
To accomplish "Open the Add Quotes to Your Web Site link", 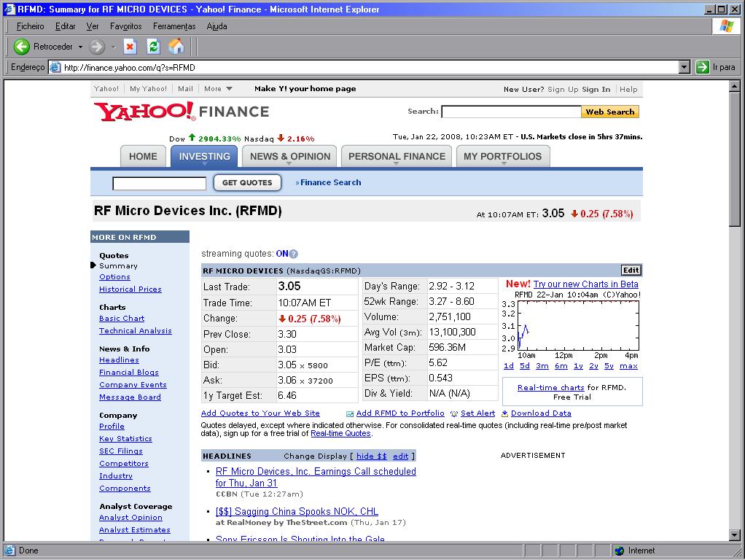I will 260,413.
